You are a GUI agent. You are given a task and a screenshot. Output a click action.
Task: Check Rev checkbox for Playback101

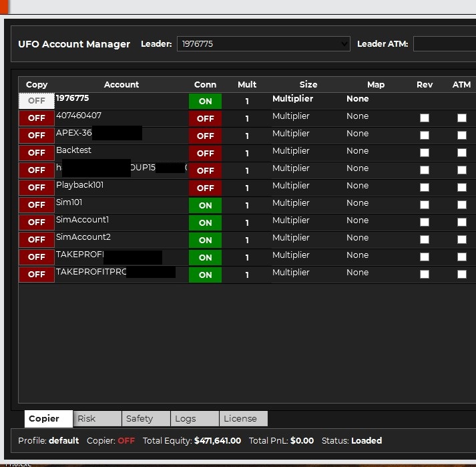pos(425,187)
